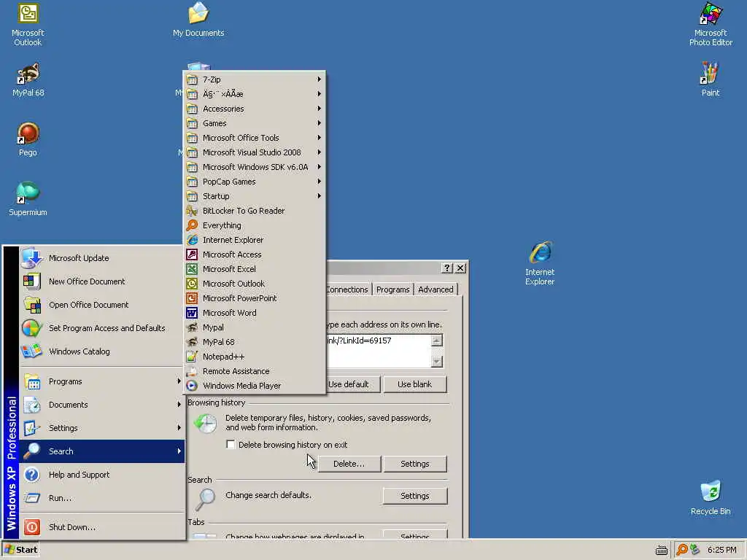The width and height of the screenshot is (747, 560).
Task: Click the Everything search tray icon
Action: coord(682,550)
